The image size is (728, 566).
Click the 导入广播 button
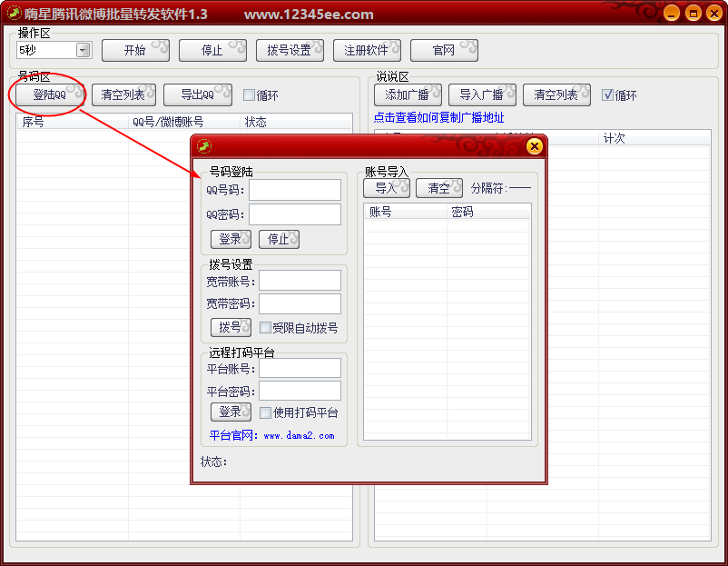point(482,94)
